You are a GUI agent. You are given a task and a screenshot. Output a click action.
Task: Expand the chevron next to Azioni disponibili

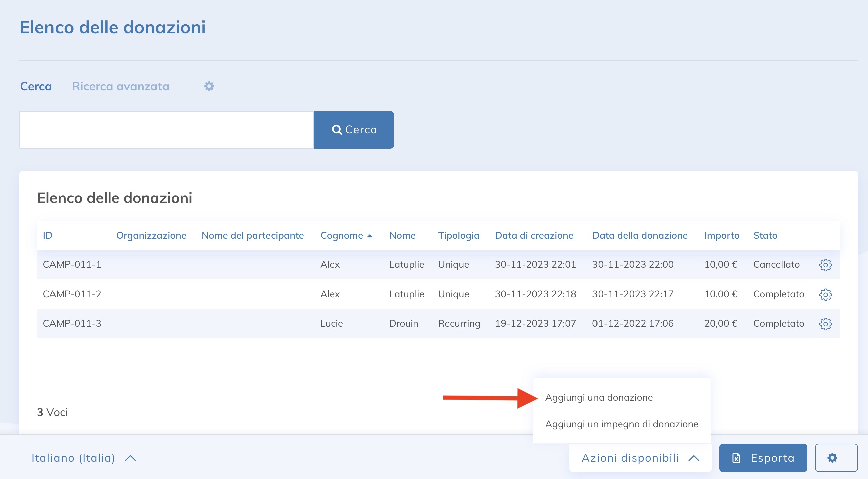click(x=694, y=458)
